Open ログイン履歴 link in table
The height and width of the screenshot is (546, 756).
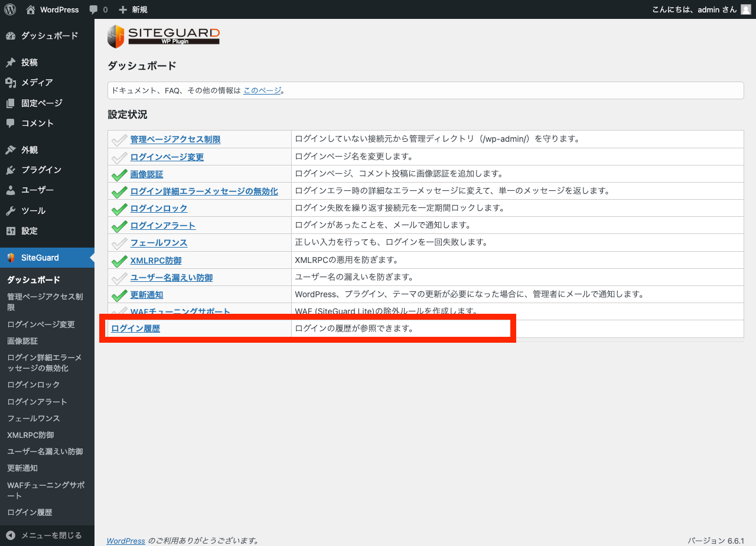point(136,329)
